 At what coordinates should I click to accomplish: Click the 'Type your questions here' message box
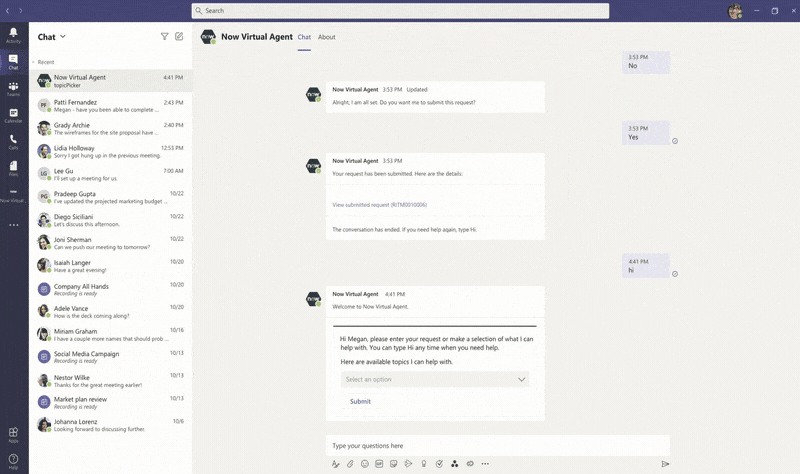pyautogui.click(x=497, y=446)
